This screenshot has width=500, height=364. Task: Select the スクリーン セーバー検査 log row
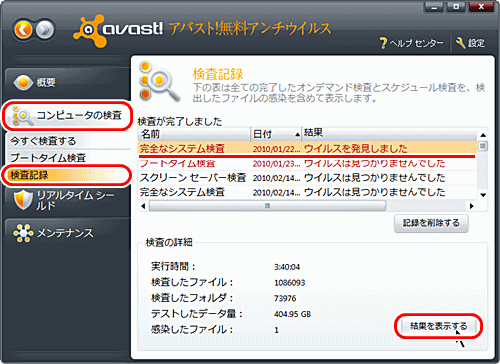coord(308,178)
